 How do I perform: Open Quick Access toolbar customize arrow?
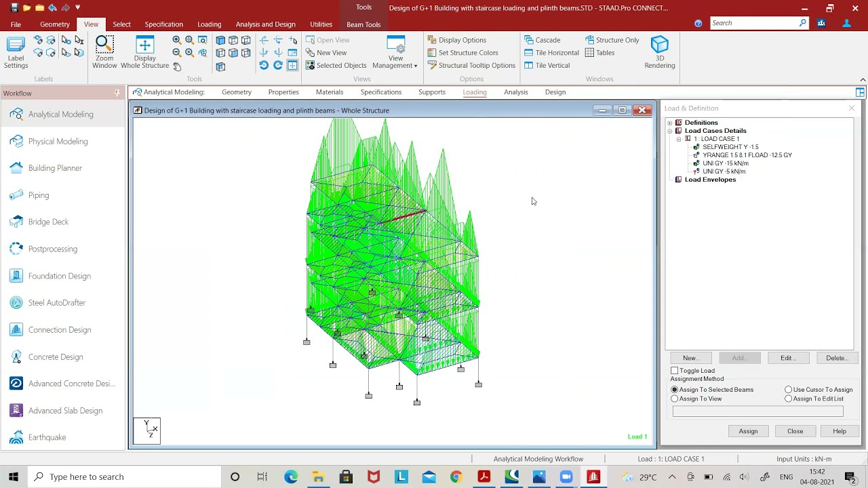(x=78, y=7)
